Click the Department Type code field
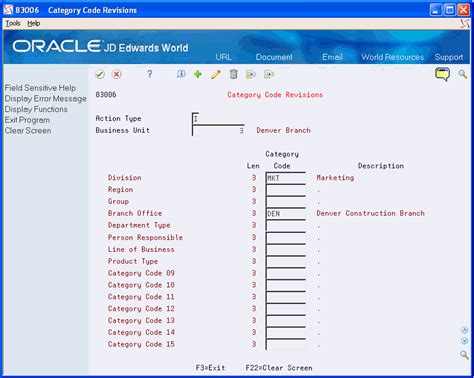 (286, 225)
